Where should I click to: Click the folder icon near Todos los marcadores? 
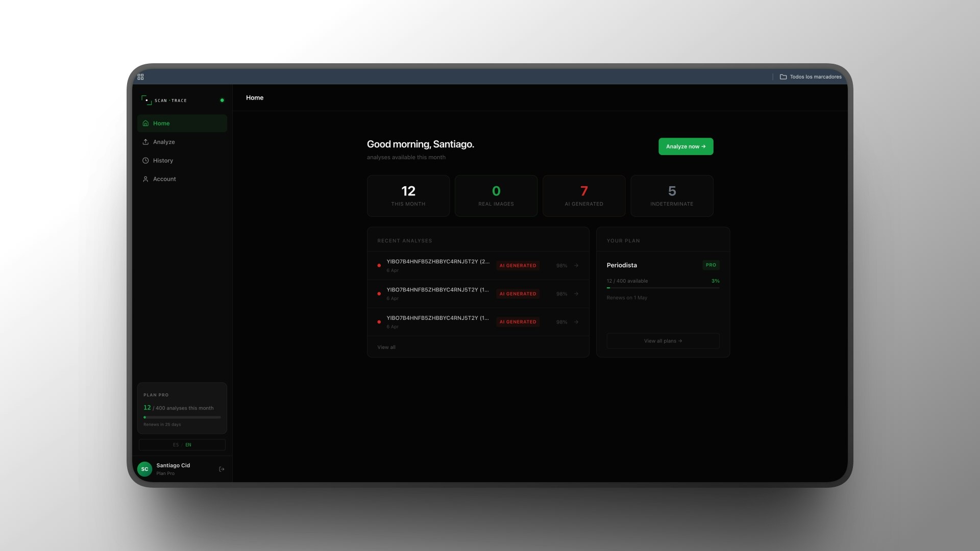click(785, 77)
